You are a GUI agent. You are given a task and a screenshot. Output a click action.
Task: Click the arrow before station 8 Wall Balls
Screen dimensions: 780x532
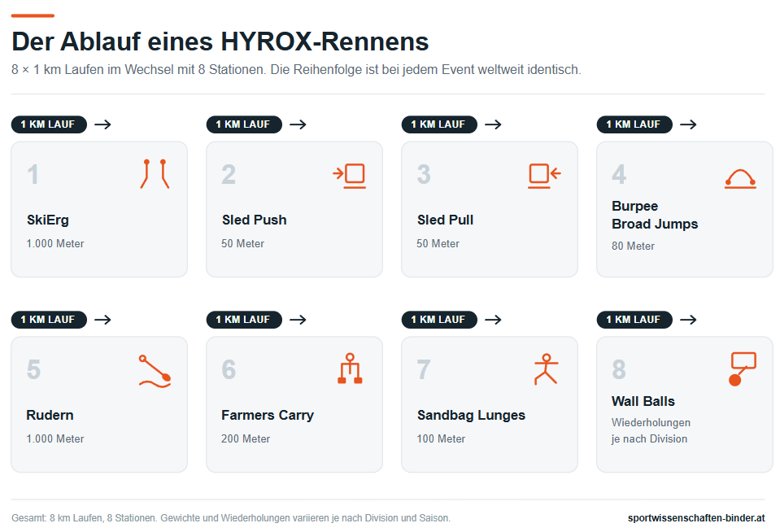[688, 319]
